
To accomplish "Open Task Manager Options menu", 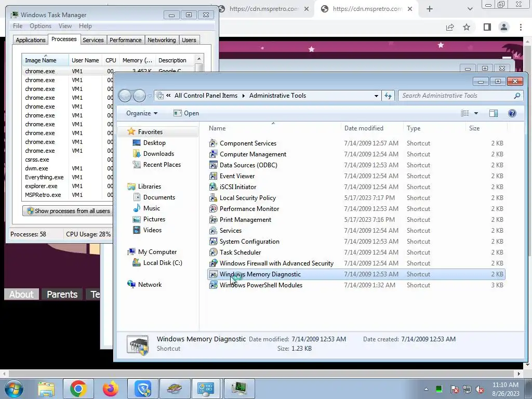I will (x=41, y=26).
